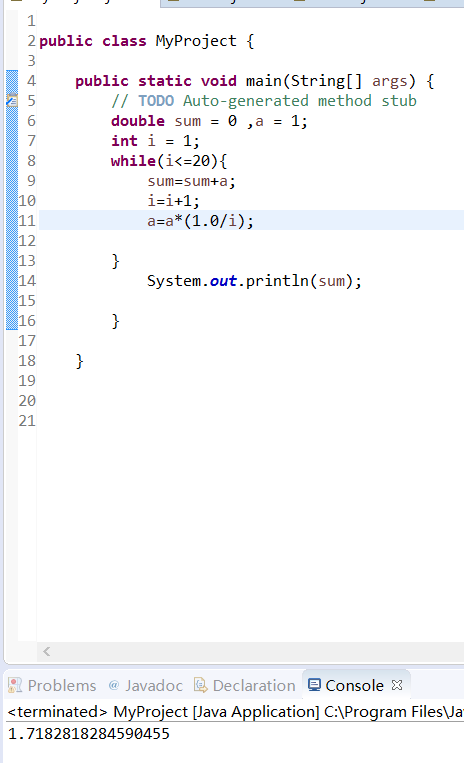Click the editor's horizontal scroll left arrow

pos(47,651)
